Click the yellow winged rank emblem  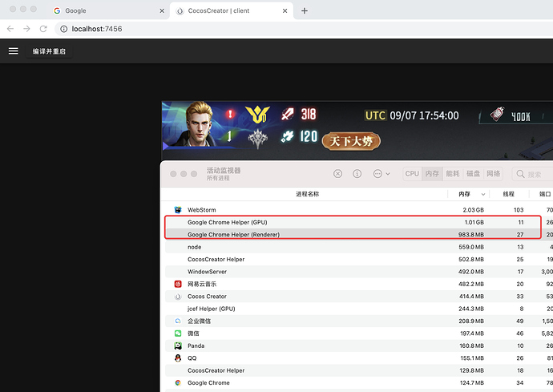[257, 115]
